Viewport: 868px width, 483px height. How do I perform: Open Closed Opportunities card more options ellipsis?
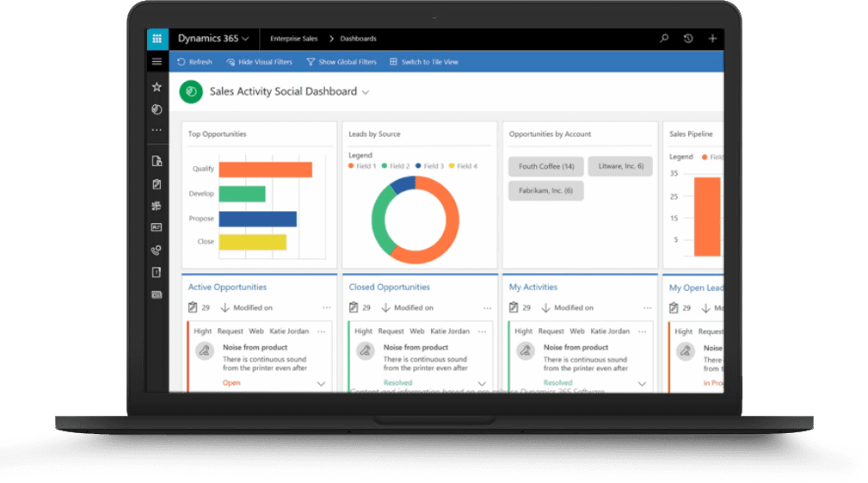click(482, 331)
